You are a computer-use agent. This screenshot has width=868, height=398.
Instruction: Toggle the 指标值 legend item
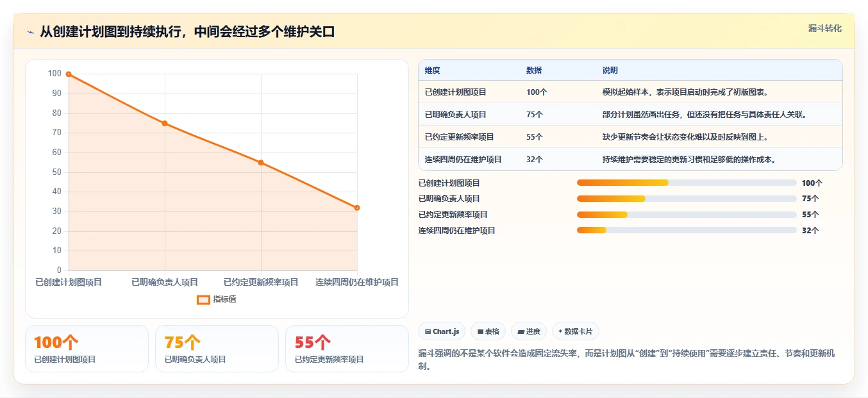coord(217,299)
